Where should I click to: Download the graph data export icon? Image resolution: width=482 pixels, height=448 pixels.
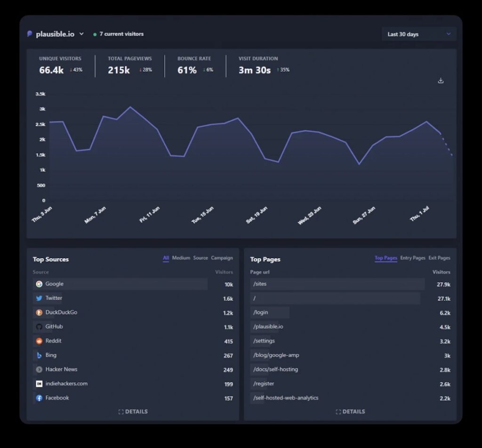(441, 81)
